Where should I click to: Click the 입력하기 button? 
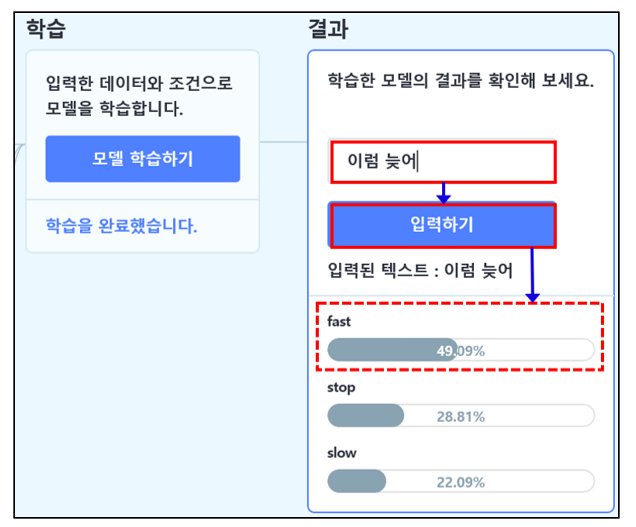[442, 225]
